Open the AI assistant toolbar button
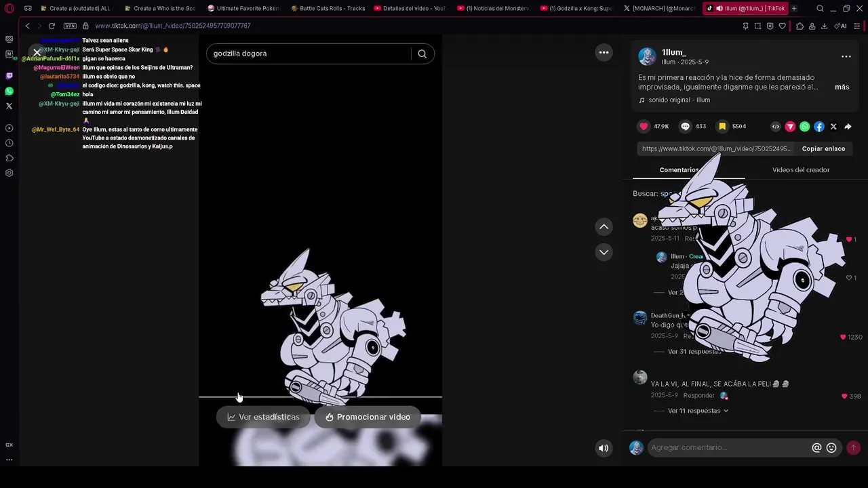Viewport: 868px width, 488px height. coord(840,26)
